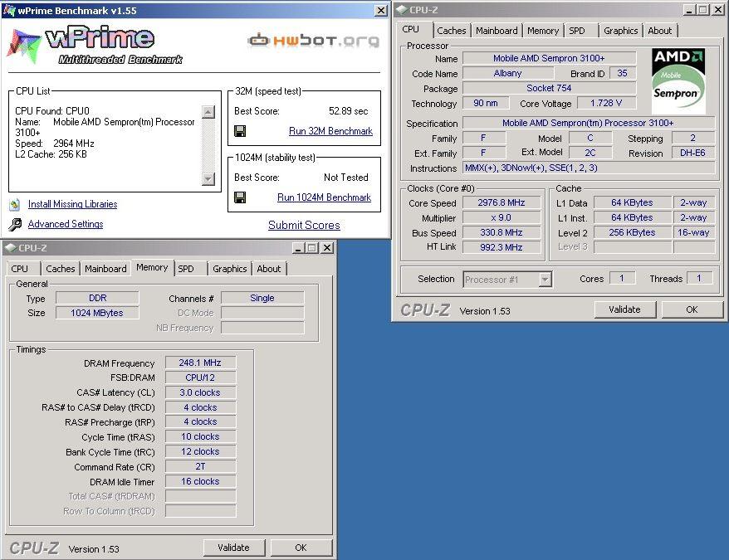
Task: Switch to Memory tab in processor window
Action: (543, 31)
